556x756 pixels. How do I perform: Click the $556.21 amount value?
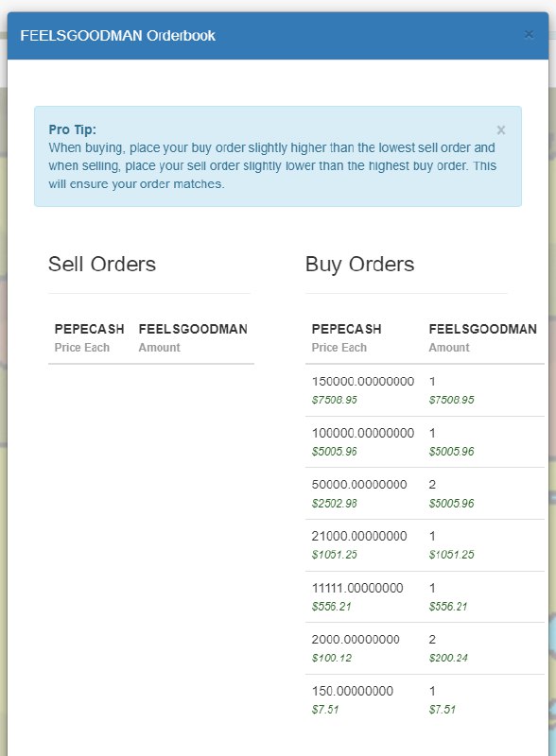pyautogui.click(x=448, y=606)
